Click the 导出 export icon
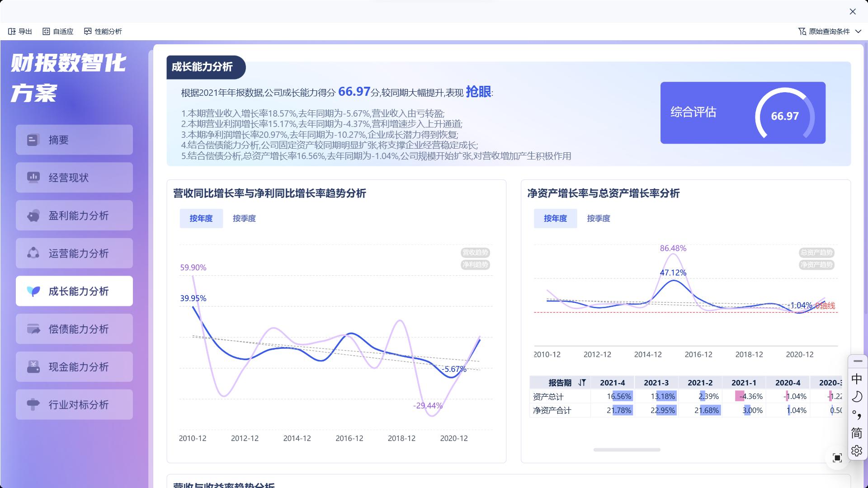The image size is (868, 488). (12, 31)
